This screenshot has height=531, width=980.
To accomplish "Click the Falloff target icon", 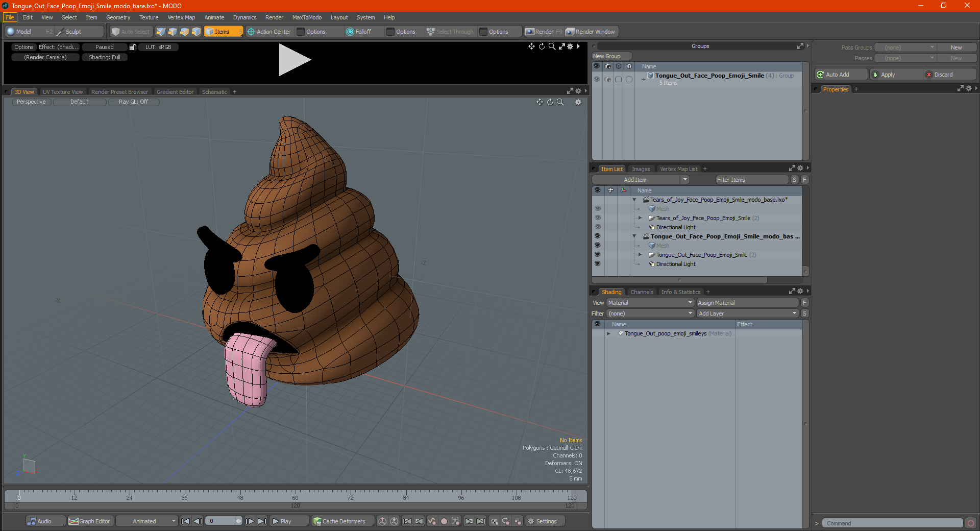I will (350, 32).
